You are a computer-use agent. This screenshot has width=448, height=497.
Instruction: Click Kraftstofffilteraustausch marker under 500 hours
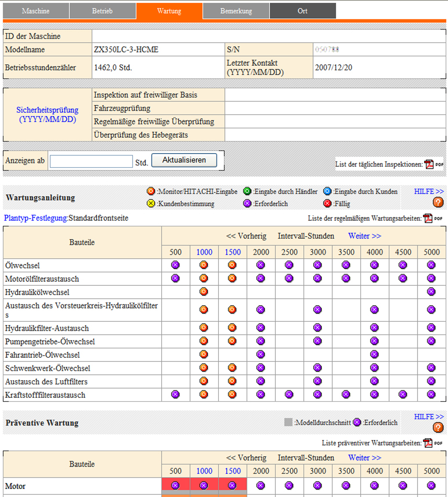175,394
